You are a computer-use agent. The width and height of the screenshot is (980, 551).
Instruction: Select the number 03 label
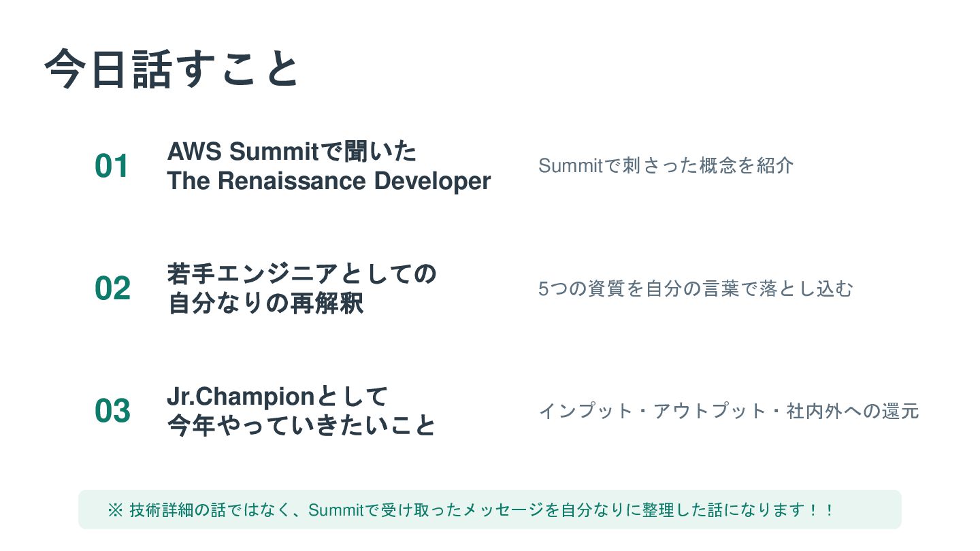(x=112, y=412)
